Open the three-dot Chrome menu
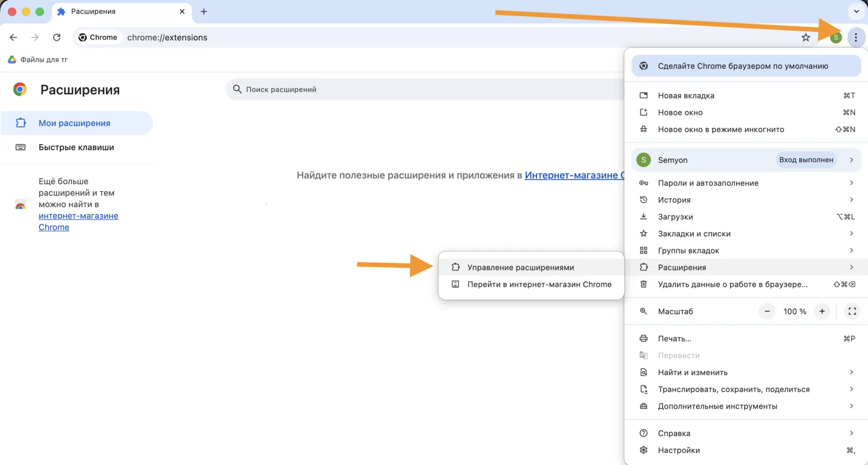The height and width of the screenshot is (465, 868). [856, 37]
